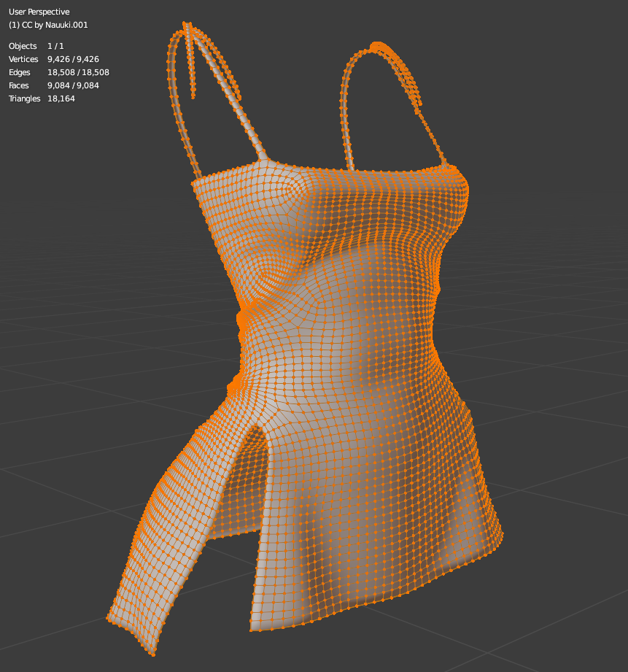Click the Objects 1 / 1 statistic
This screenshot has width=628, height=672.
[x=36, y=46]
